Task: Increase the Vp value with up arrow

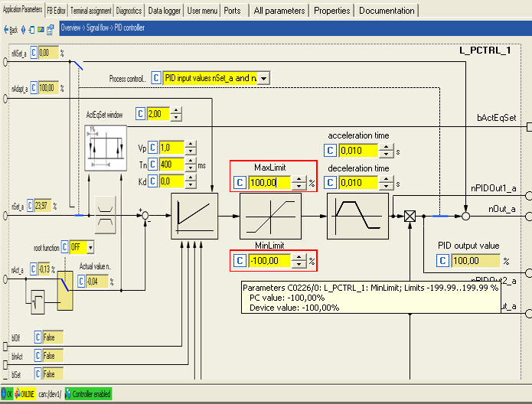Action: coord(191,143)
